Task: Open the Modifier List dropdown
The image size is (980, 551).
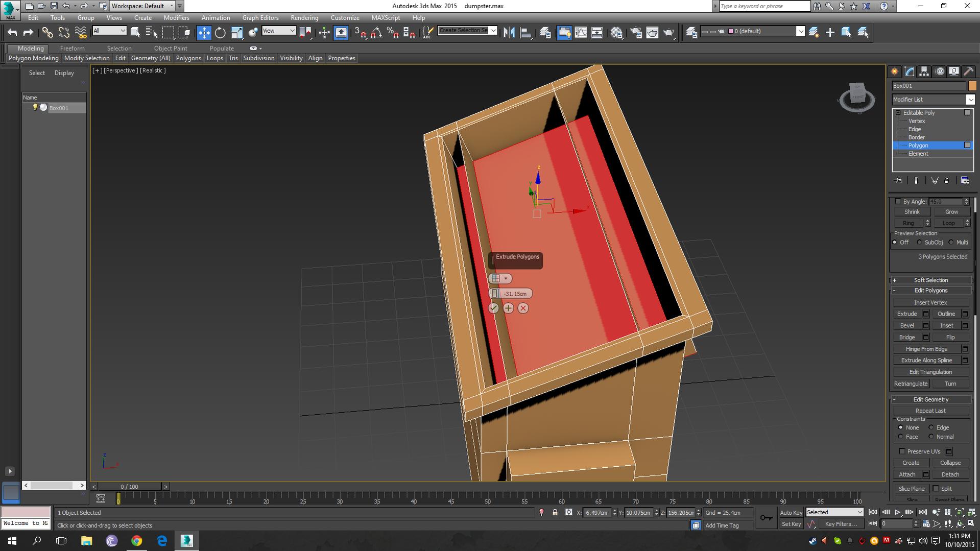Action: [x=971, y=99]
